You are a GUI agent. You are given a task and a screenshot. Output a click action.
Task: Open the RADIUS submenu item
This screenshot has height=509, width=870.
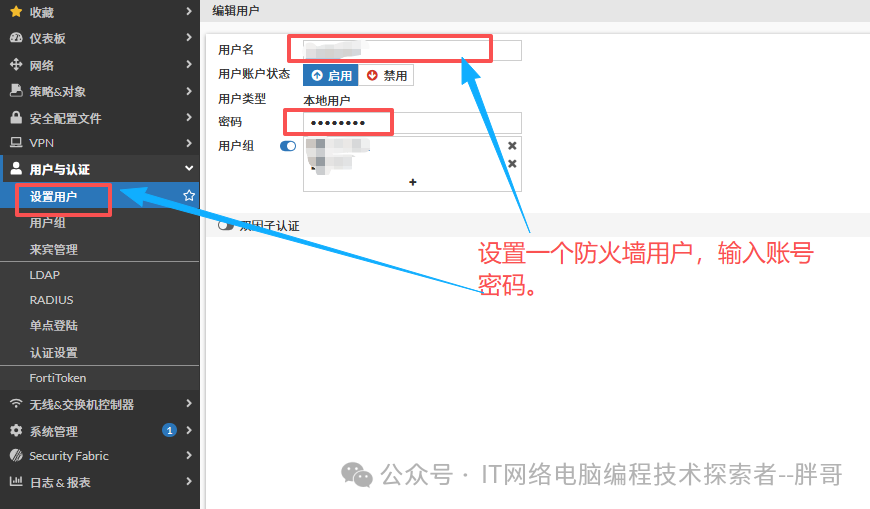(52, 300)
